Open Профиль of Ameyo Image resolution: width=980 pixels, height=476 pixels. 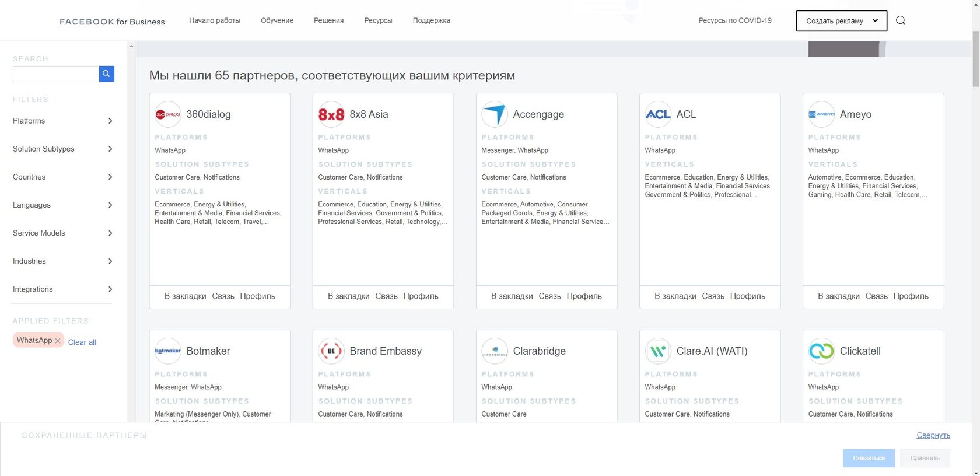pyautogui.click(x=911, y=296)
